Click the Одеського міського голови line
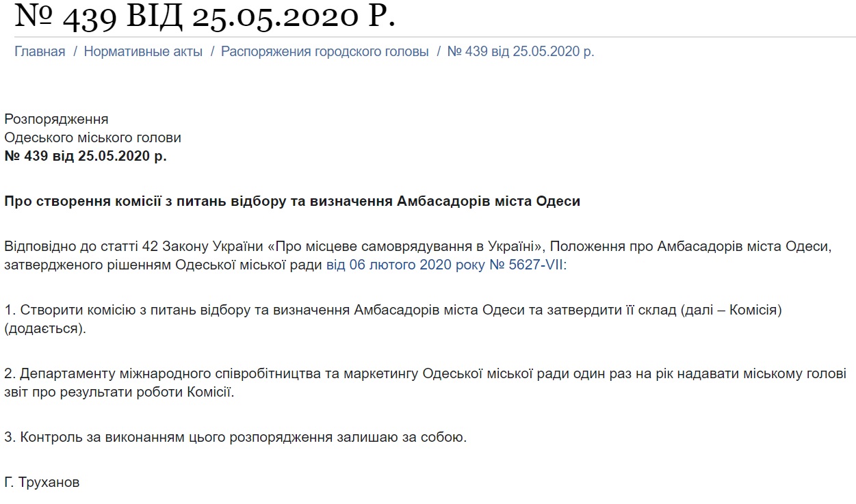The height and width of the screenshot is (504, 856). [x=92, y=137]
